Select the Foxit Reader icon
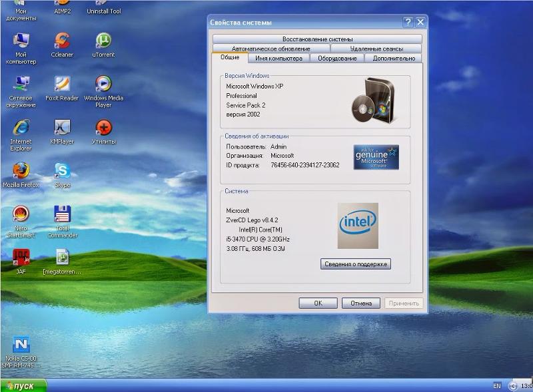533x392 pixels. [62, 89]
